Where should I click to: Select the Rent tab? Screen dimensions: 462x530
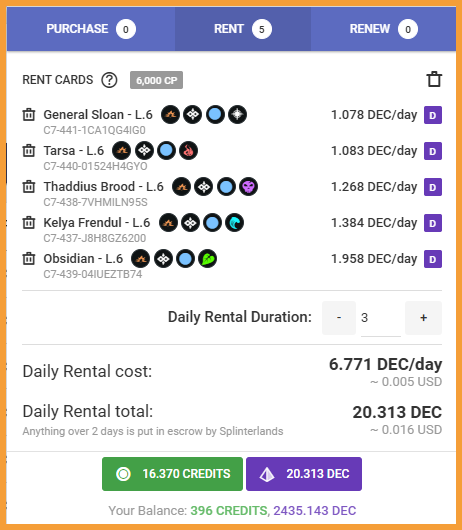(x=243, y=29)
